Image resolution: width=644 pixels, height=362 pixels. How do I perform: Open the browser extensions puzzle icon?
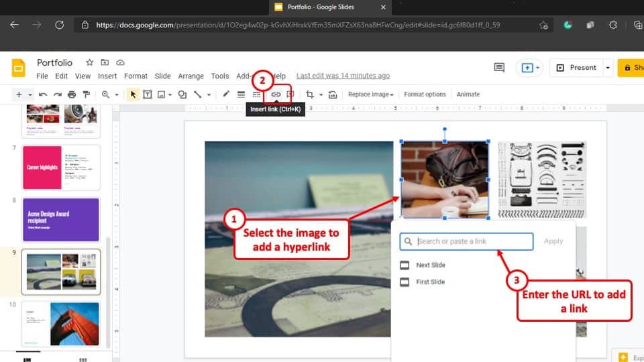(612, 25)
